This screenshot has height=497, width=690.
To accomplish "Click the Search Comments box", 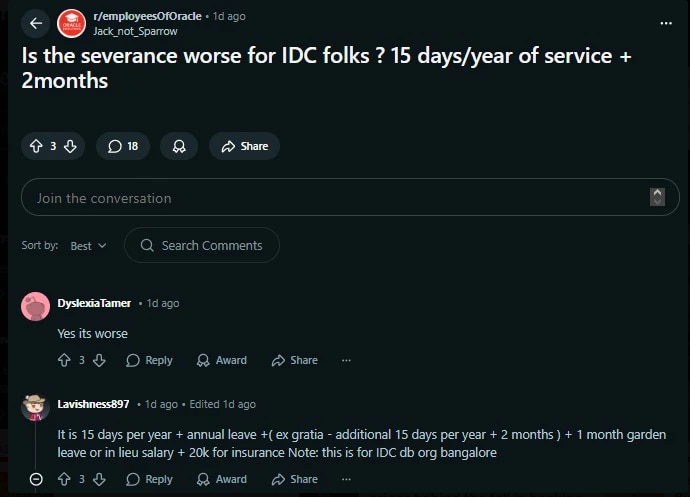I will [x=202, y=245].
